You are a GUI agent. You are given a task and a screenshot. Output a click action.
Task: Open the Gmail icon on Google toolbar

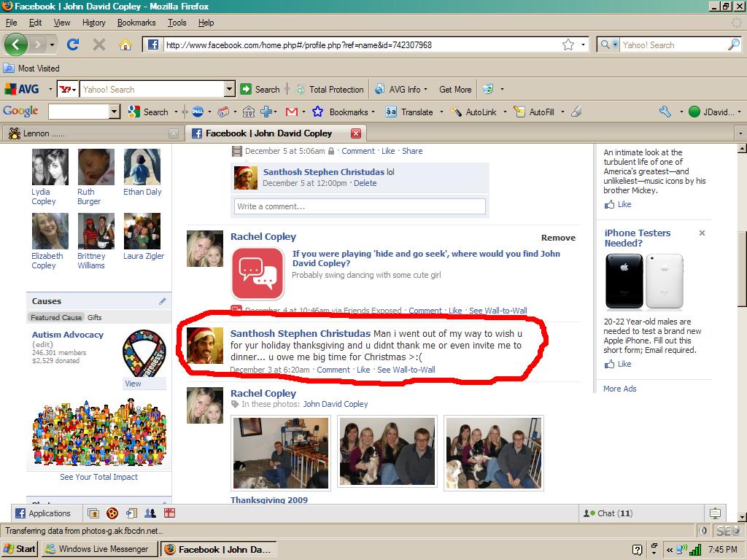(292, 112)
